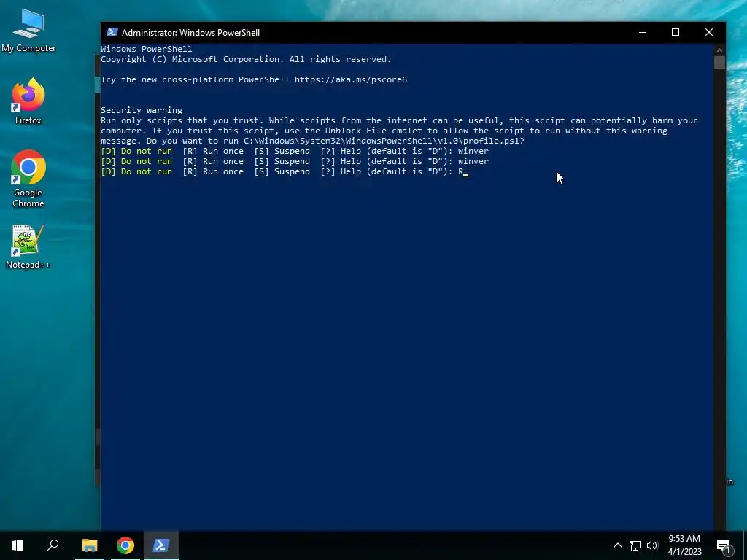The height and width of the screenshot is (560, 747).
Task: Open My Computer desktop icon
Action: (x=28, y=31)
